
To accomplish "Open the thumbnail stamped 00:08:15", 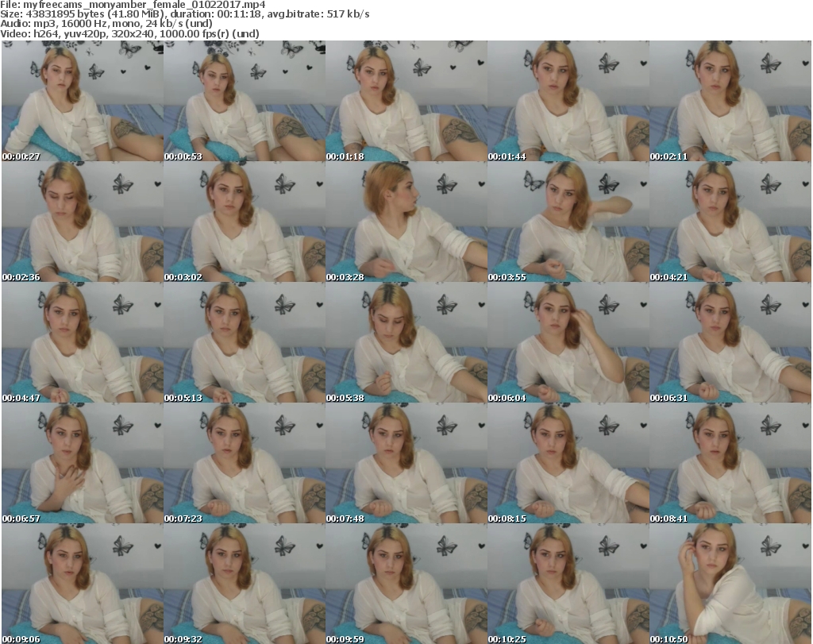I will (x=568, y=463).
